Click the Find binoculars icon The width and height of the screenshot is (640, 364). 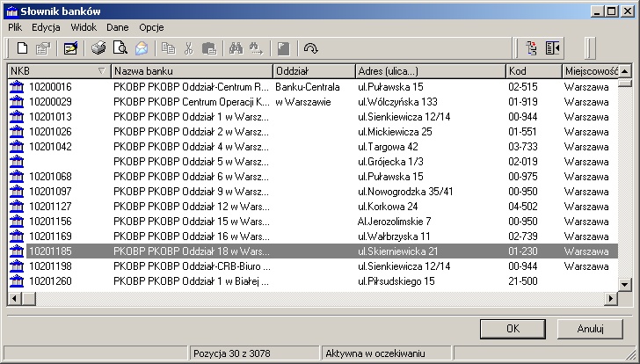pyautogui.click(x=236, y=48)
